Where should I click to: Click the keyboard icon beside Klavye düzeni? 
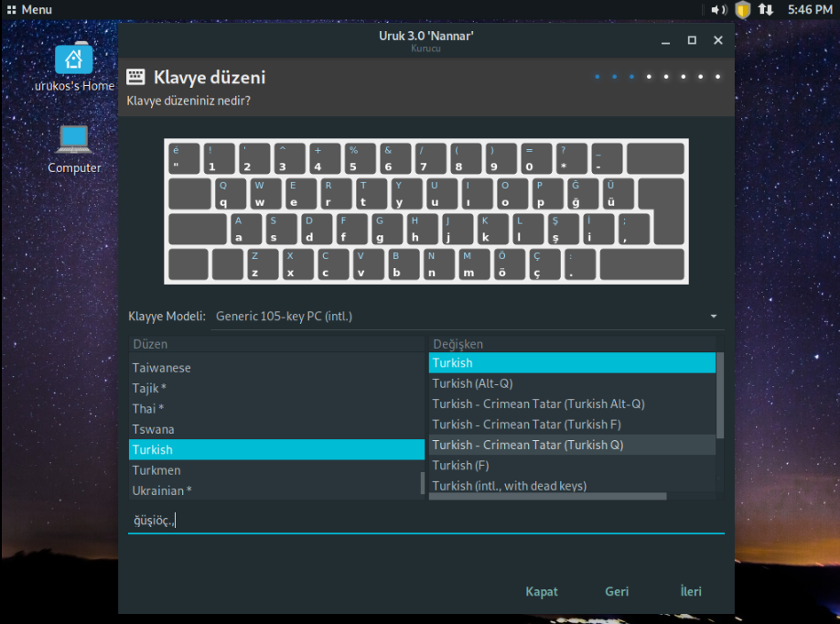click(x=135, y=77)
